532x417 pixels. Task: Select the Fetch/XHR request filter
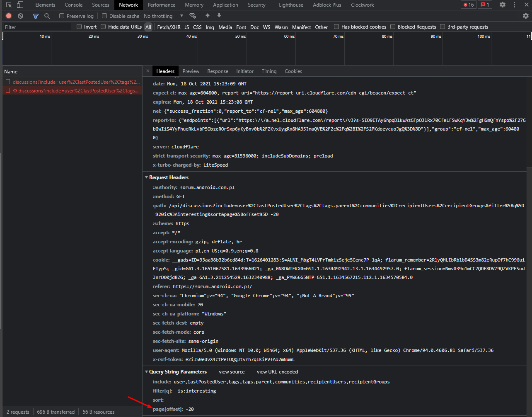click(x=168, y=27)
